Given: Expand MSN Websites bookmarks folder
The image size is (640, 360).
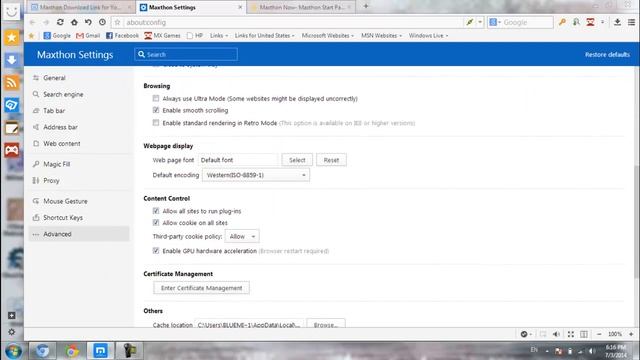Looking at the screenshot, I should (382, 36).
